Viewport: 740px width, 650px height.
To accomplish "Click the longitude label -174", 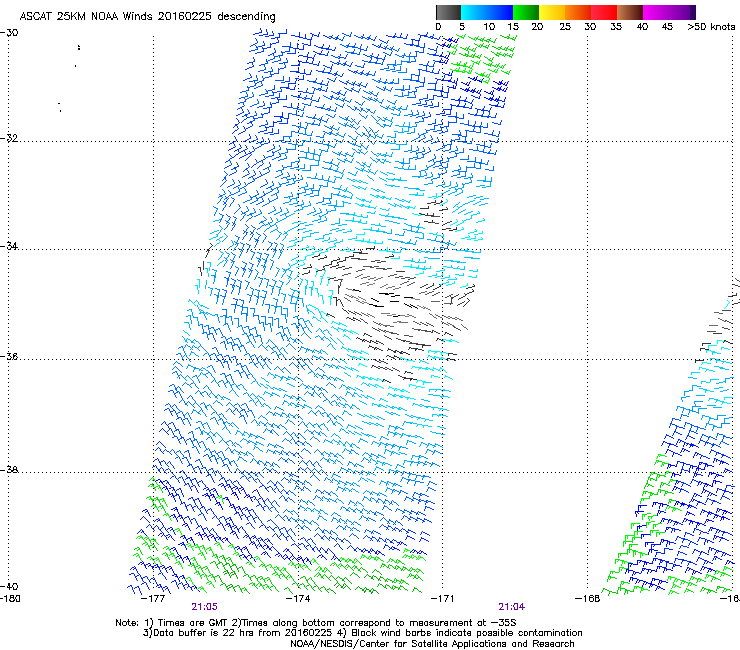I will tap(298, 599).
